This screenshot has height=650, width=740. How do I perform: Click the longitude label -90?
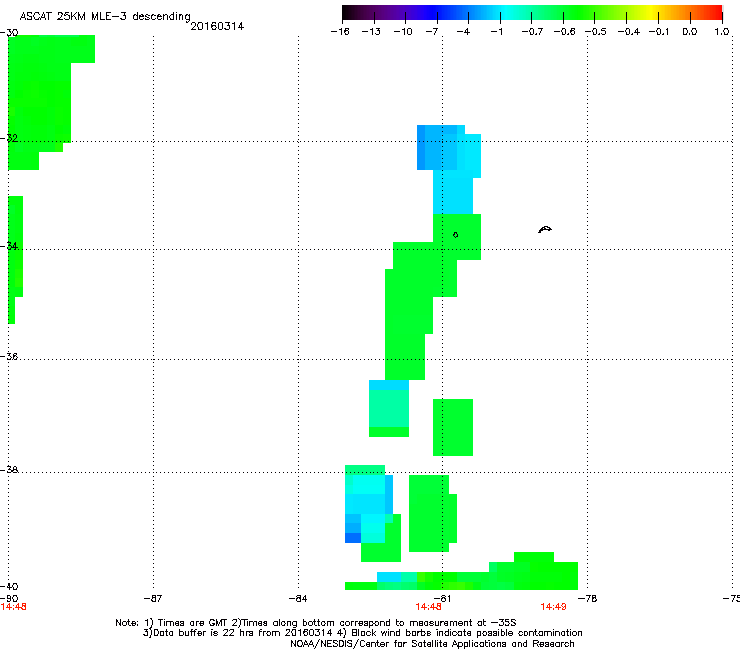[9, 598]
